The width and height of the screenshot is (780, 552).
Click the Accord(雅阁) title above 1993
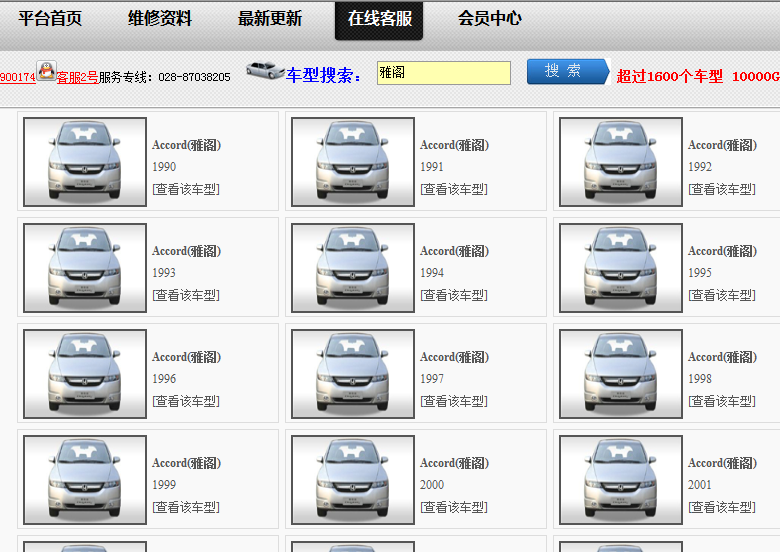(x=187, y=251)
